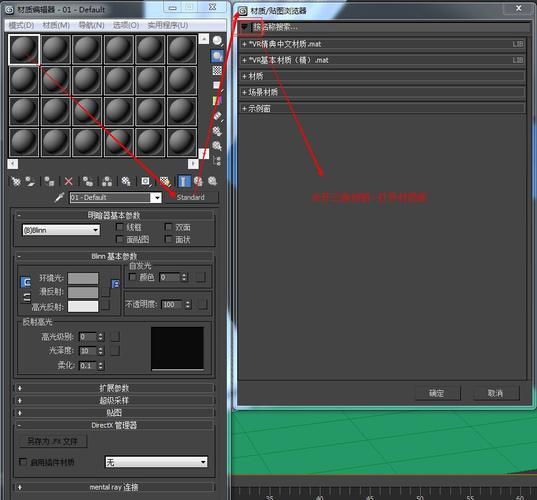Click the 另存为 .FX 文件 button

tap(53, 441)
